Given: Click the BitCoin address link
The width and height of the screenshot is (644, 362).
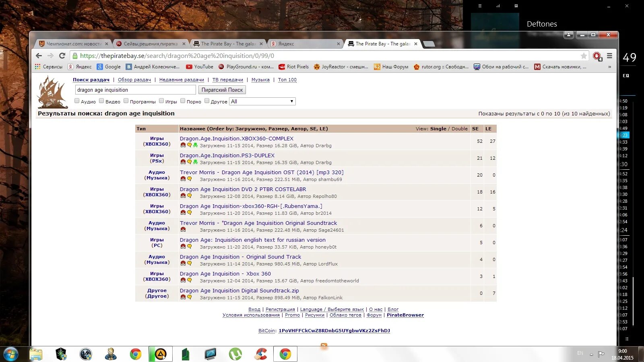Looking at the screenshot, I should [x=334, y=331].
